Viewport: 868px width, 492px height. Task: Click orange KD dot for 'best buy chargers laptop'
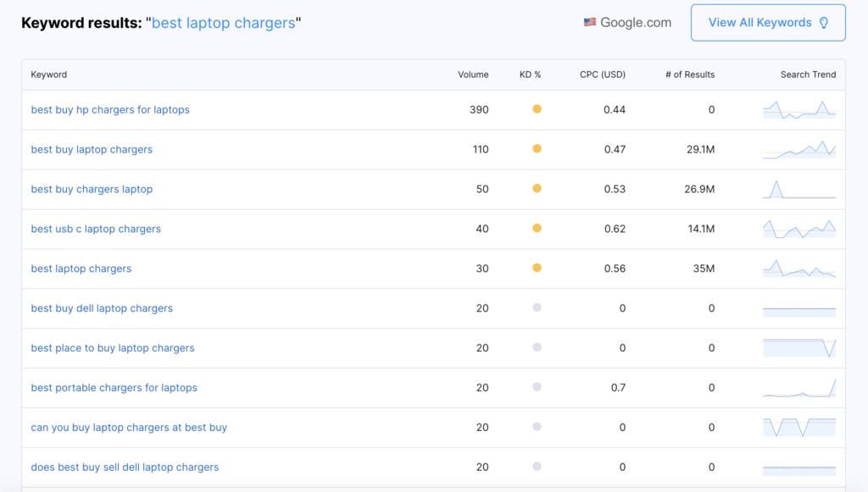click(537, 189)
